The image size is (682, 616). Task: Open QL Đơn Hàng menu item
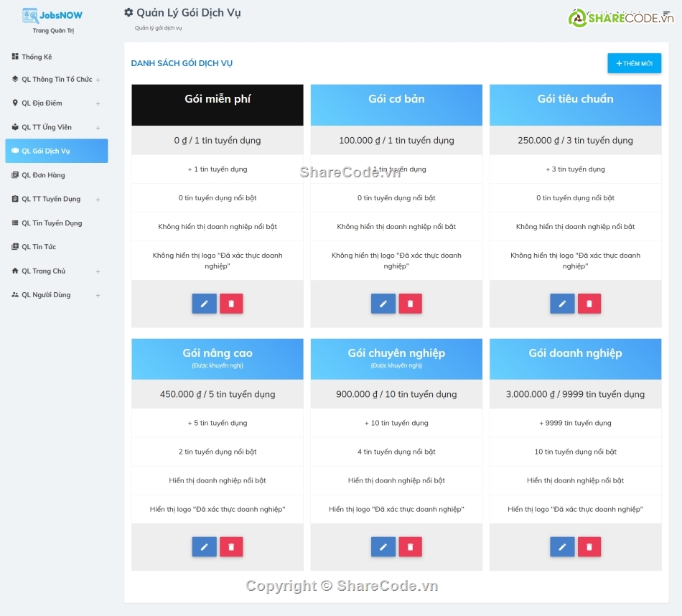(57, 175)
